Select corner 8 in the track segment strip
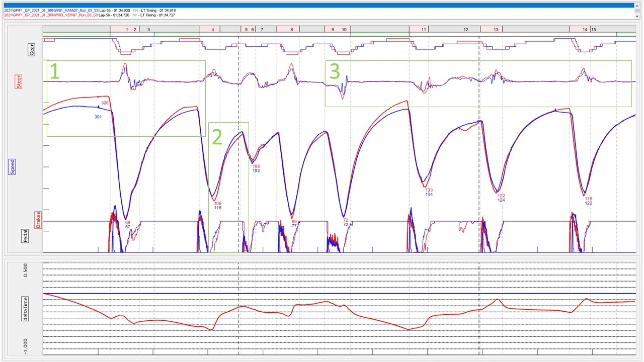Screen dimensions: 644x362 (x=292, y=30)
